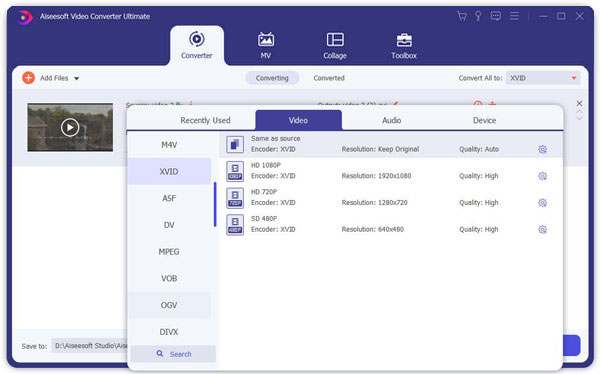
Task: Remove the file with the X icon
Action: coord(579,103)
